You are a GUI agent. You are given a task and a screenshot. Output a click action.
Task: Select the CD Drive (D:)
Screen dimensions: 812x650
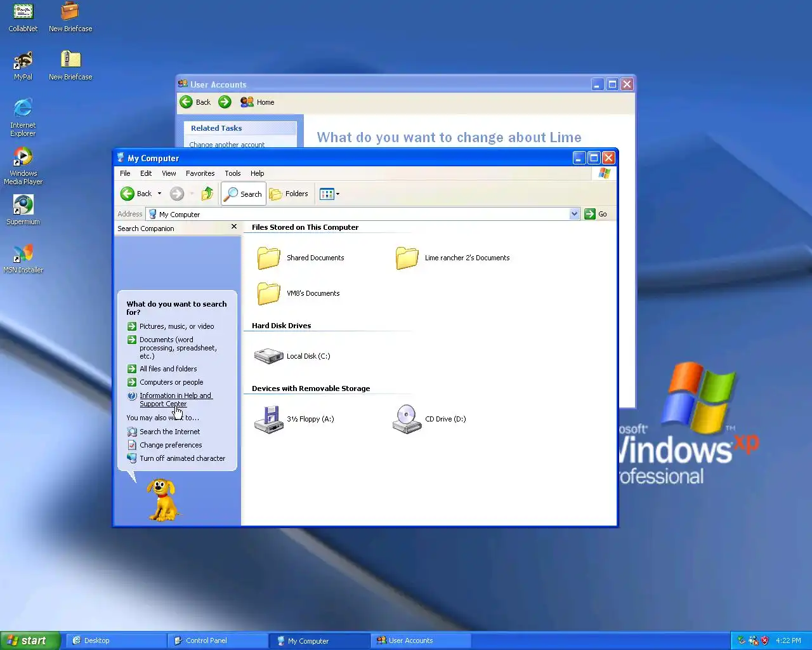tap(429, 419)
